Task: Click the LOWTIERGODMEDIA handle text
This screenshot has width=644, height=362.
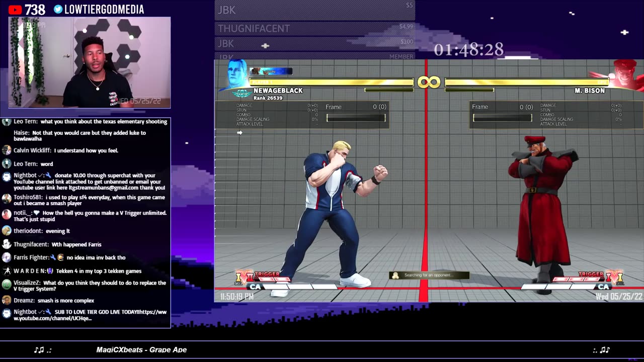Action: coord(105,9)
